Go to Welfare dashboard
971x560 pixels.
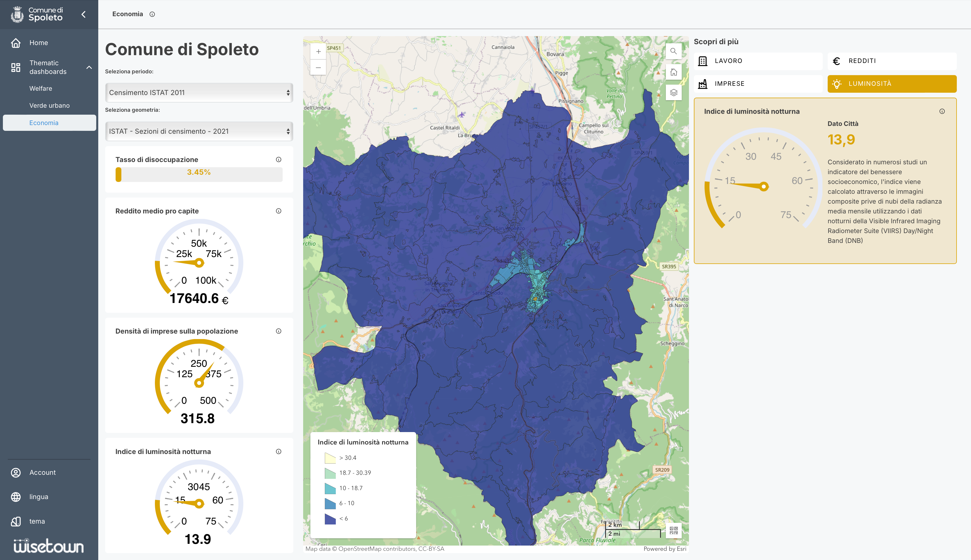(x=40, y=88)
